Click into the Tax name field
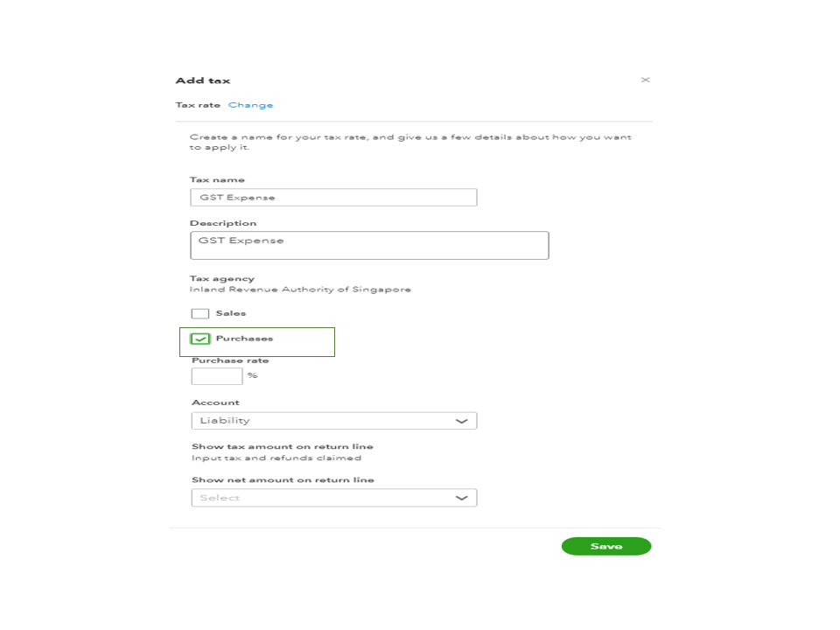 pyautogui.click(x=333, y=198)
